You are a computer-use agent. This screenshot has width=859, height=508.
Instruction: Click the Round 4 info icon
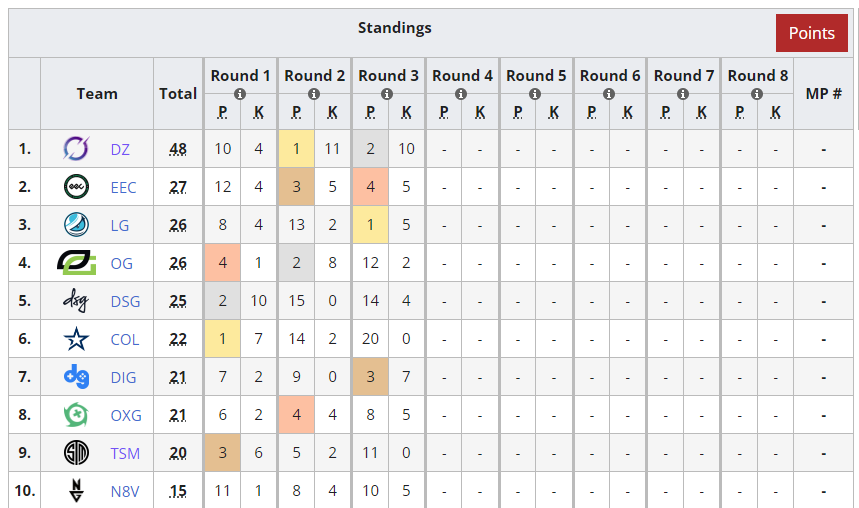(x=461, y=94)
